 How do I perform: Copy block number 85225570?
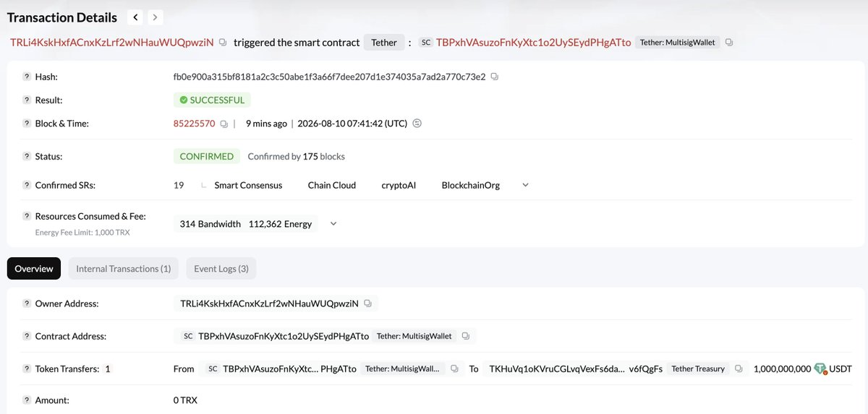(x=224, y=124)
